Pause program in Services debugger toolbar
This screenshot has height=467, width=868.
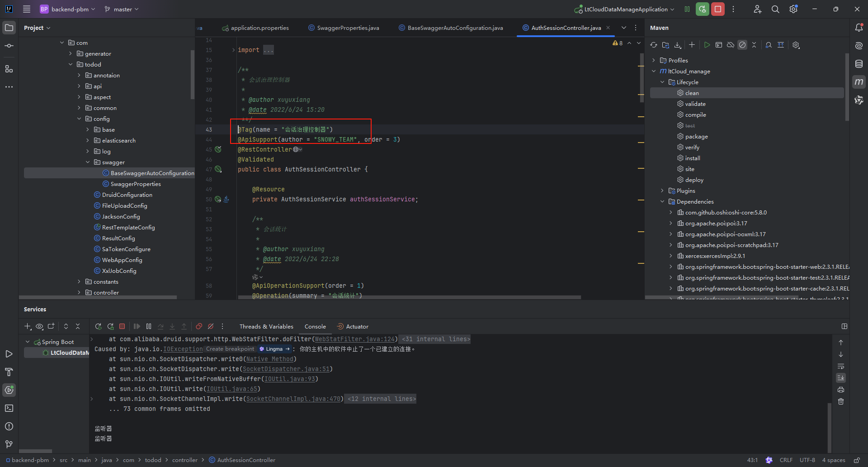click(149, 326)
